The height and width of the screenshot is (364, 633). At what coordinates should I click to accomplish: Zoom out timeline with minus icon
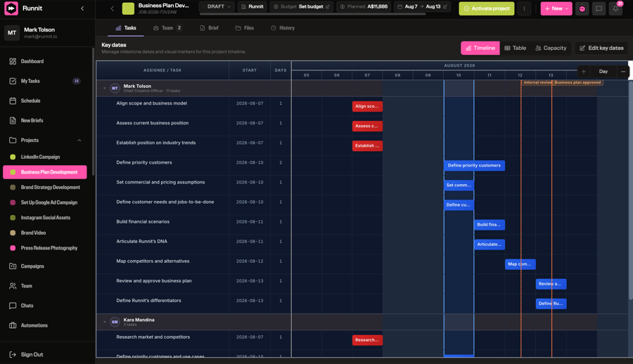(x=623, y=72)
